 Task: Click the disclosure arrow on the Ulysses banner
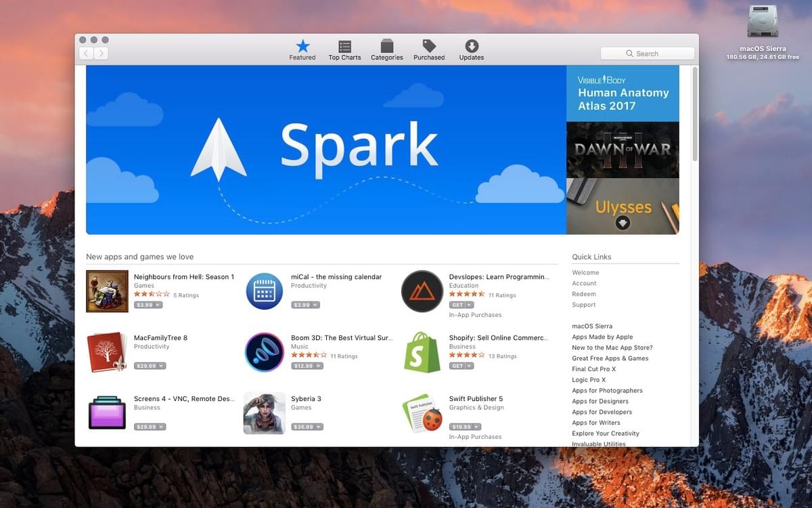click(622, 223)
